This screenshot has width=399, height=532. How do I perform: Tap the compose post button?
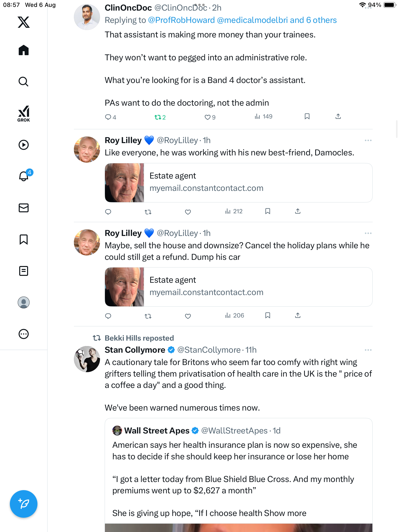tap(24, 504)
